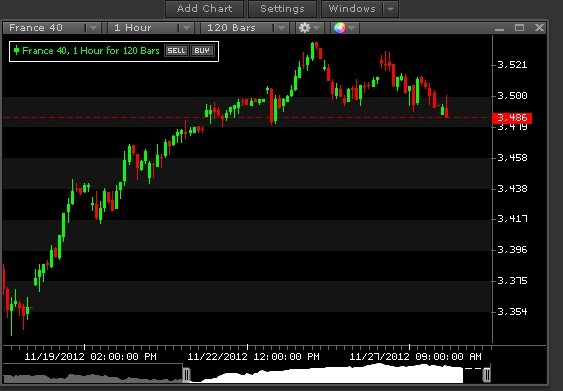Click the 3,375 price axis label
The width and height of the screenshot is (563, 391).
click(x=512, y=280)
